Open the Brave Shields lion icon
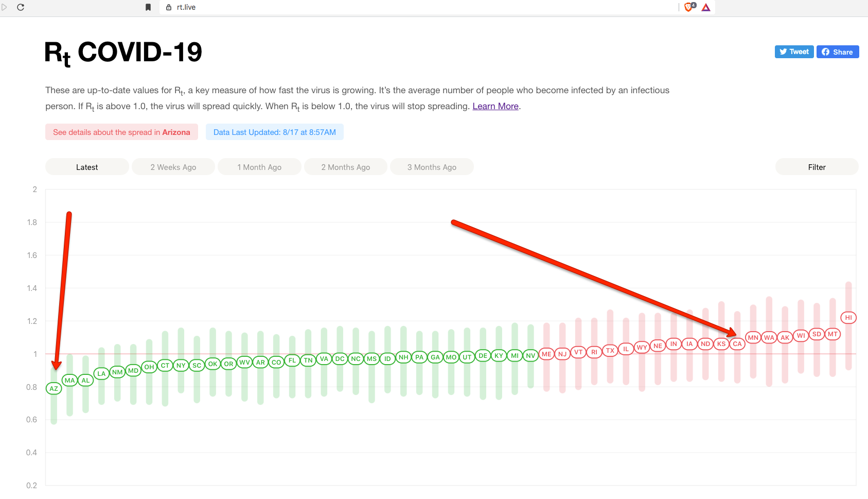Screen dimensions: 868x499 click(x=688, y=7)
